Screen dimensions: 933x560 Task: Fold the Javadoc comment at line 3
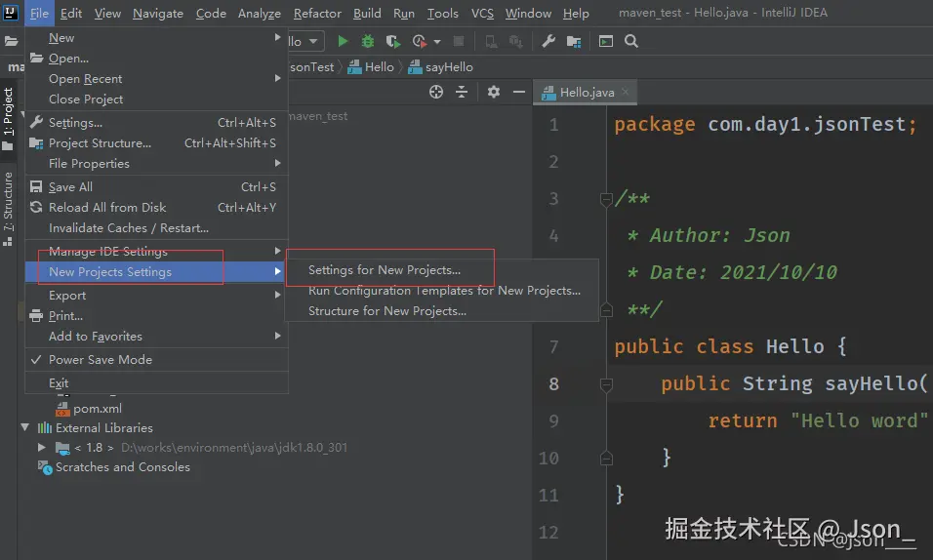(606, 199)
